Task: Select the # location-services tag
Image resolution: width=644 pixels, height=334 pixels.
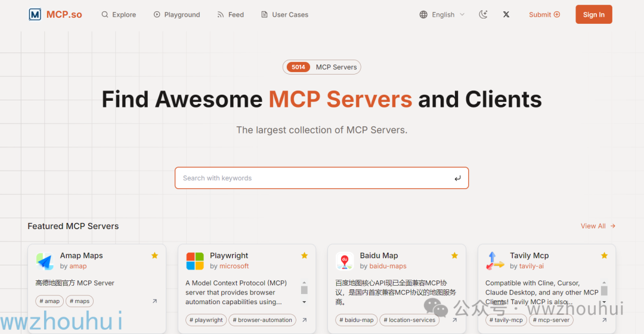Action: coord(409,320)
